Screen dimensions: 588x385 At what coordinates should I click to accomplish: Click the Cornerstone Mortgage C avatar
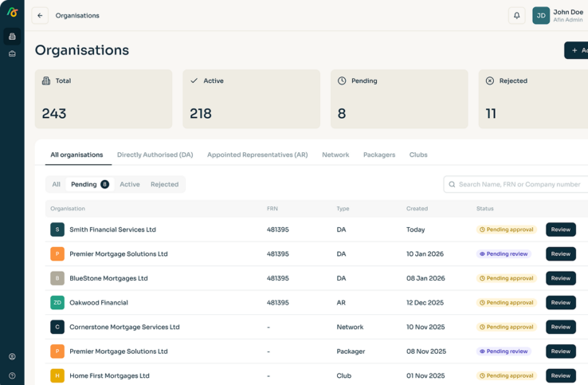(x=57, y=327)
